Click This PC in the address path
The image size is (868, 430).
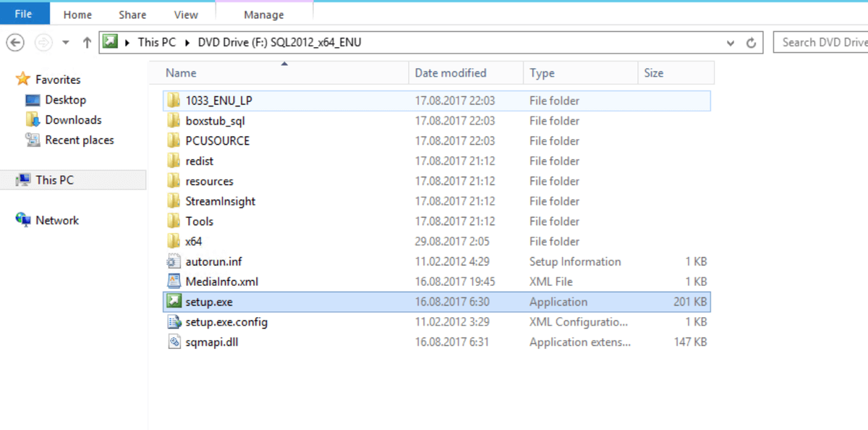point(157,43)
